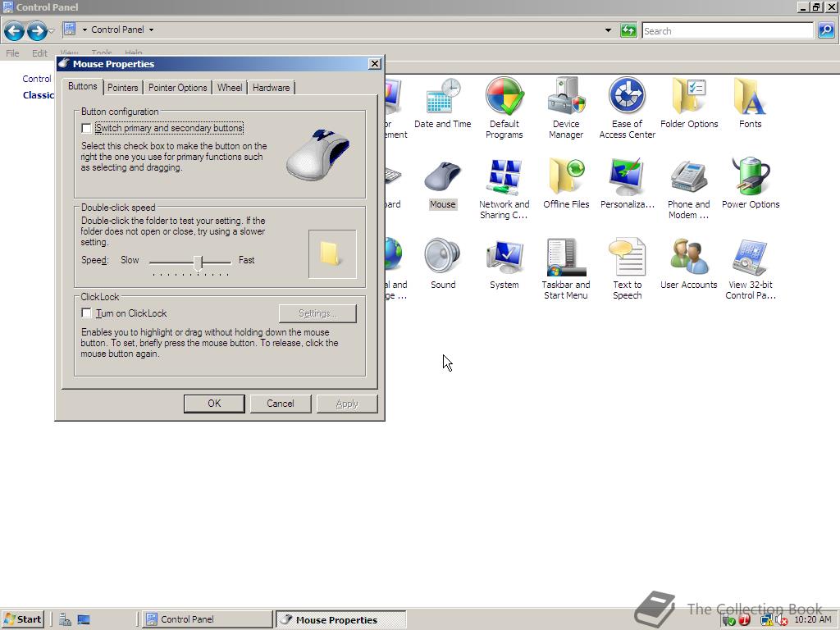Image resolution: width=840 pixels, height=630 pixels.
Task: Open Ease of Access Center icon
Action: pyautogui.click(x=627, y=107)
